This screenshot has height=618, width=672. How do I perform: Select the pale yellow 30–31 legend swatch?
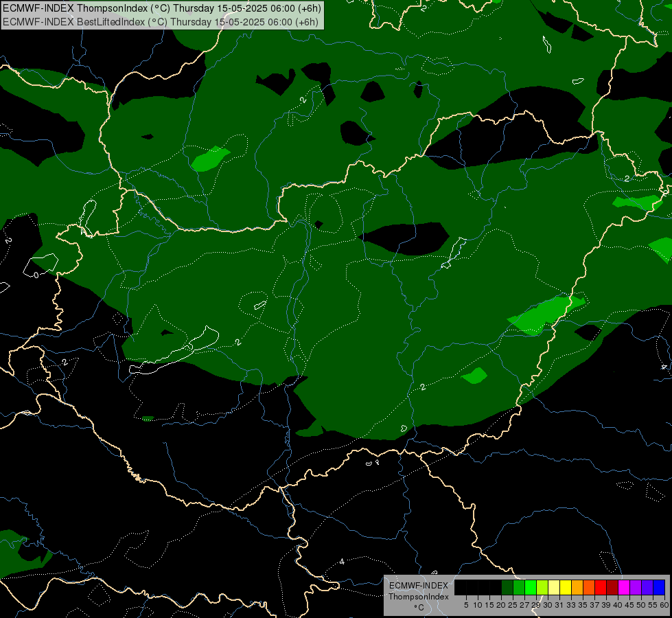tap(554, 587)
